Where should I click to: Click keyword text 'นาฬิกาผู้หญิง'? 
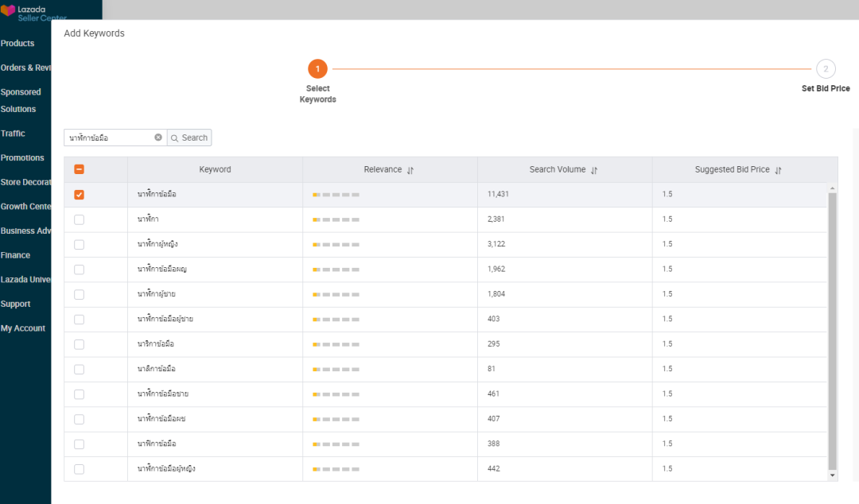tap(157, 244)
